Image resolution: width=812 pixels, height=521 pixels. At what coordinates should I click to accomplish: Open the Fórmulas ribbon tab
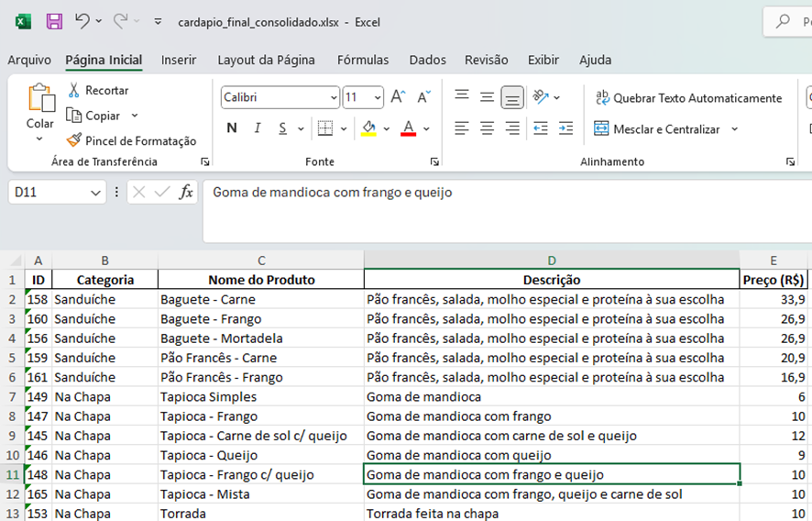pyautogui.click(x=363, y=60)
